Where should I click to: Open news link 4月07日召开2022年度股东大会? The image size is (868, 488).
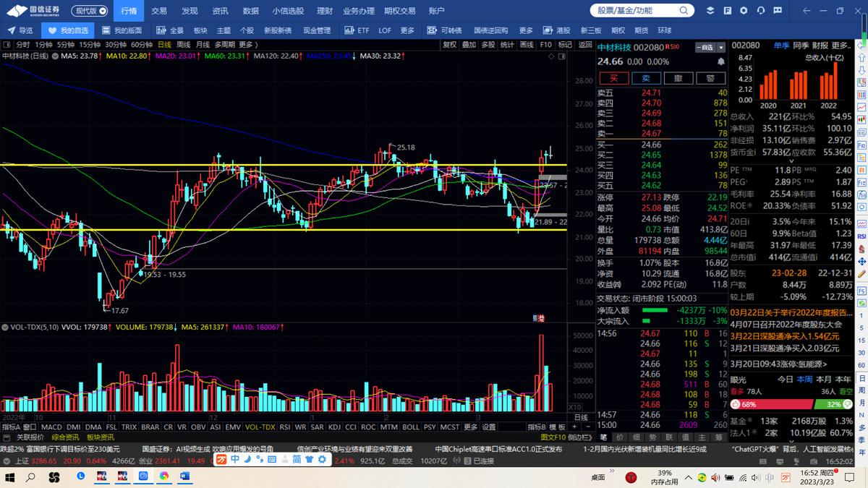coord(786,324)
